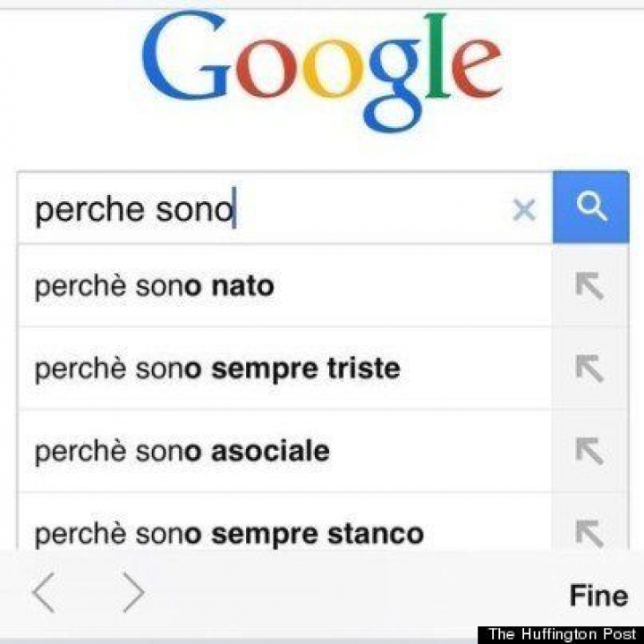Image resolution: width=644 pixels, height=644 pixels.
Task: Open The Huffington Post watermark link
Action: 559,634
